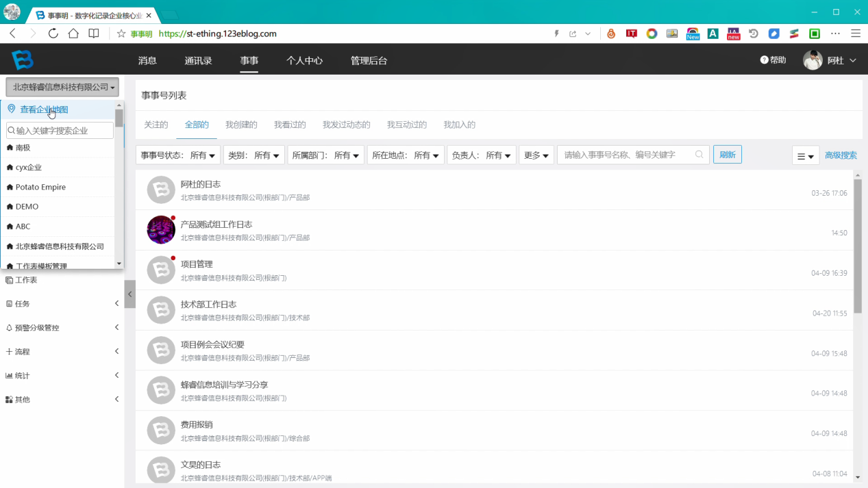Image resolution: width=868 pixels, height=488 pixels.
Task: Click the 查看企业地图 location link
Action: 44,110
